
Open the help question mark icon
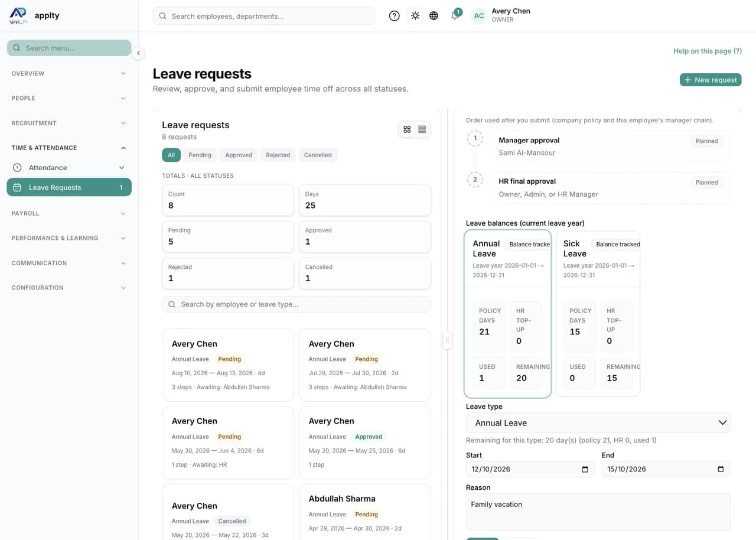(x=395, y=16)
